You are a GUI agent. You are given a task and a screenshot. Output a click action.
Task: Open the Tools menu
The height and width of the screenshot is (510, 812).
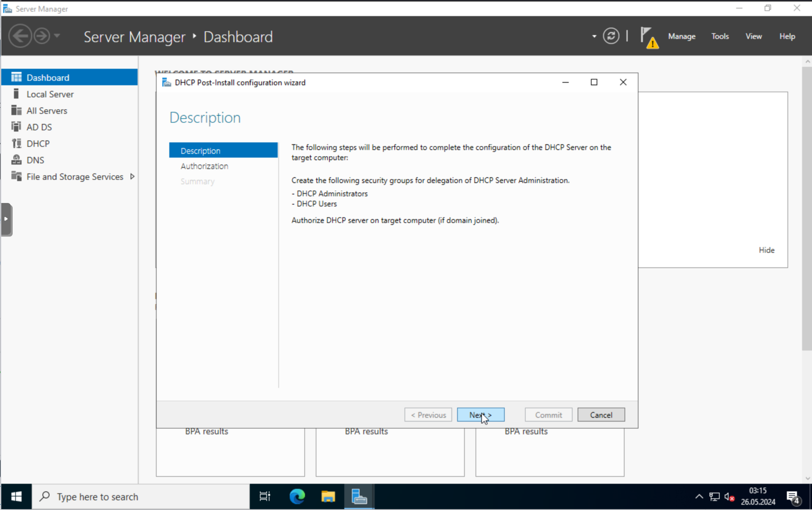click(x=720, y=36)
